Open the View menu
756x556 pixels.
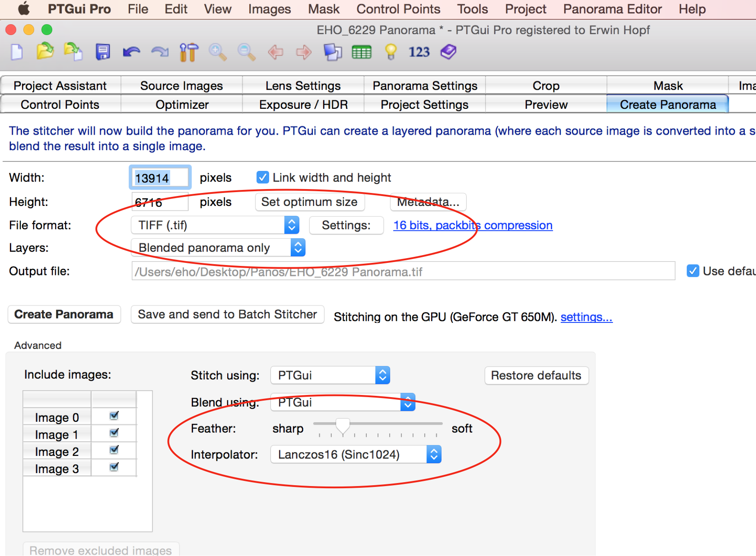[x=218, y=9]
